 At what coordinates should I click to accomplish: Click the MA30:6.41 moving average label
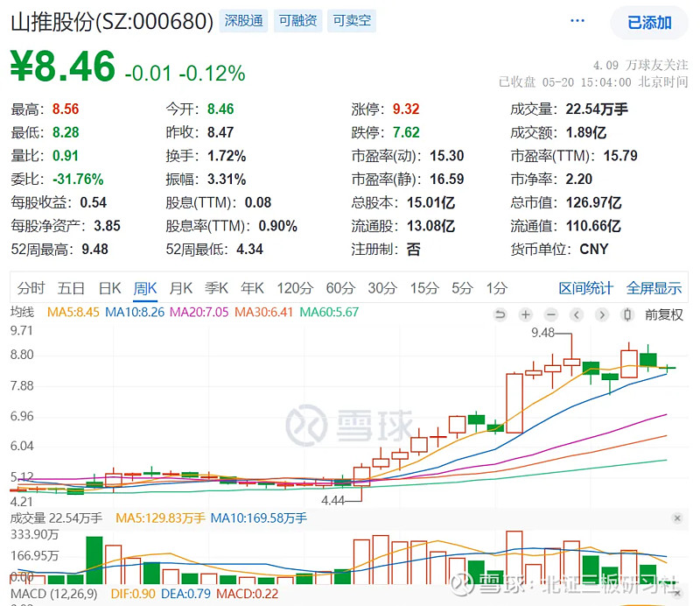tap(264, 312)
